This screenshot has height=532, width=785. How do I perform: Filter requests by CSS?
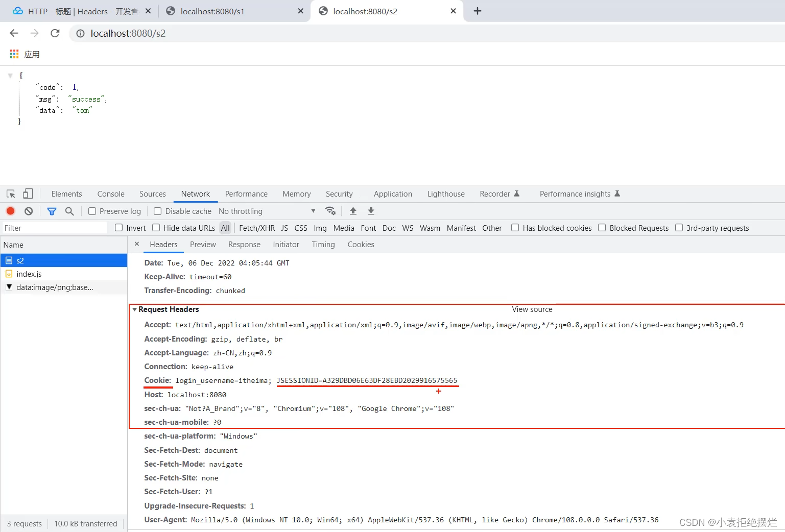point(301,228)
